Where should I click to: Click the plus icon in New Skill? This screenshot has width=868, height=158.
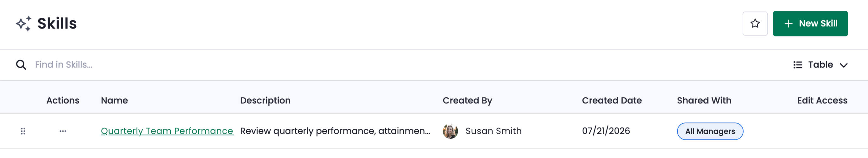click(788, 23)
